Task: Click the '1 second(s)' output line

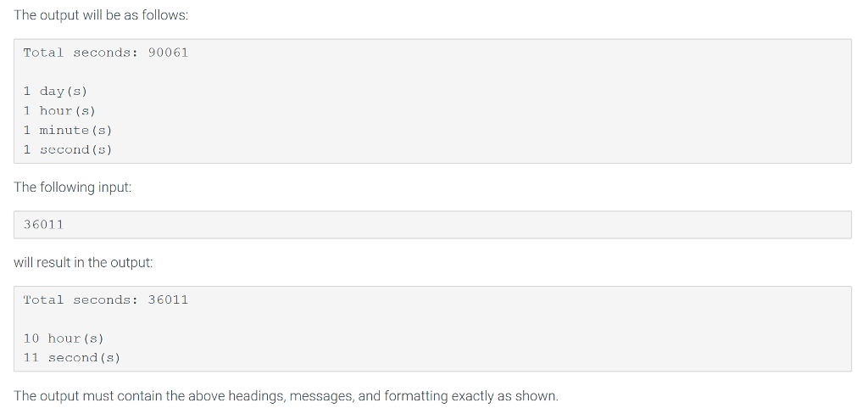Action: point(68,149)
